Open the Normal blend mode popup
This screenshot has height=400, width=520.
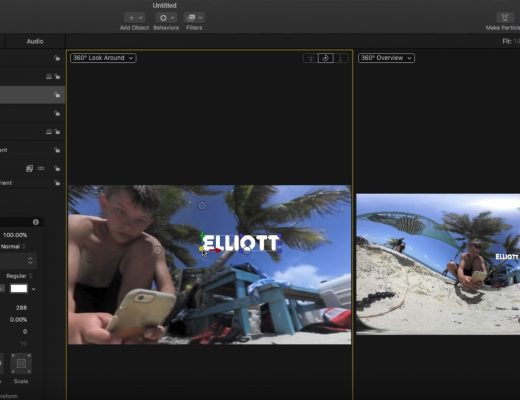[x=13, y=247]
